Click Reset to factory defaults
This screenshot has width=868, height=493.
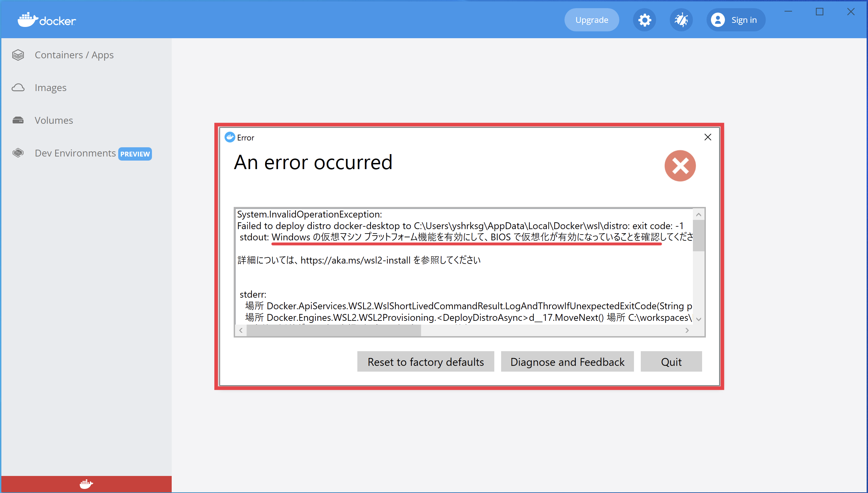425,362
